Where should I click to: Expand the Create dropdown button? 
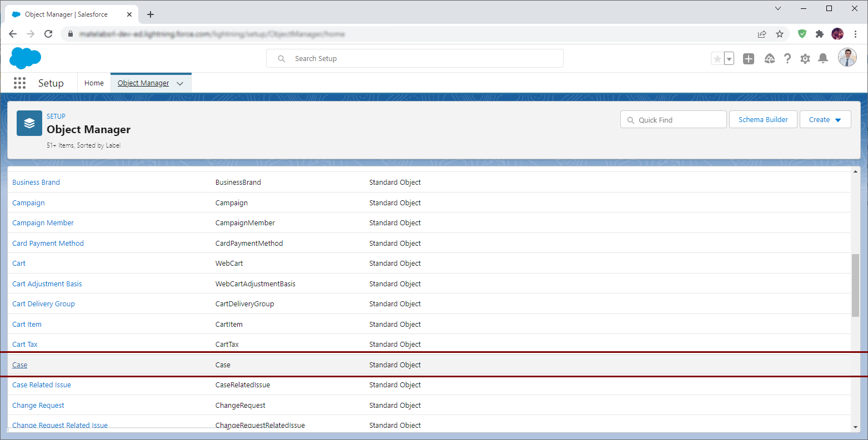825,119
